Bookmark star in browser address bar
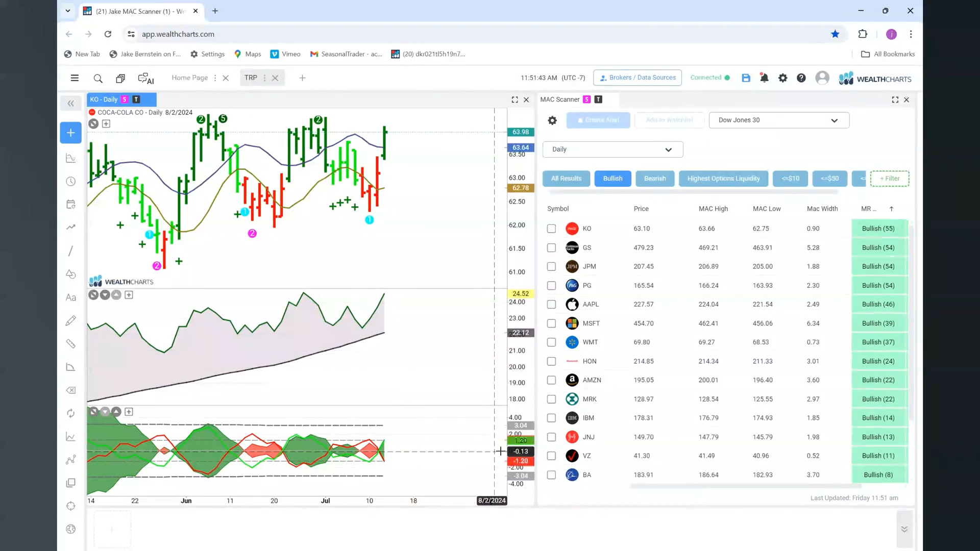The height and width of the screenshot is (551, 980). pyautogui.click(x=835, y=34)
